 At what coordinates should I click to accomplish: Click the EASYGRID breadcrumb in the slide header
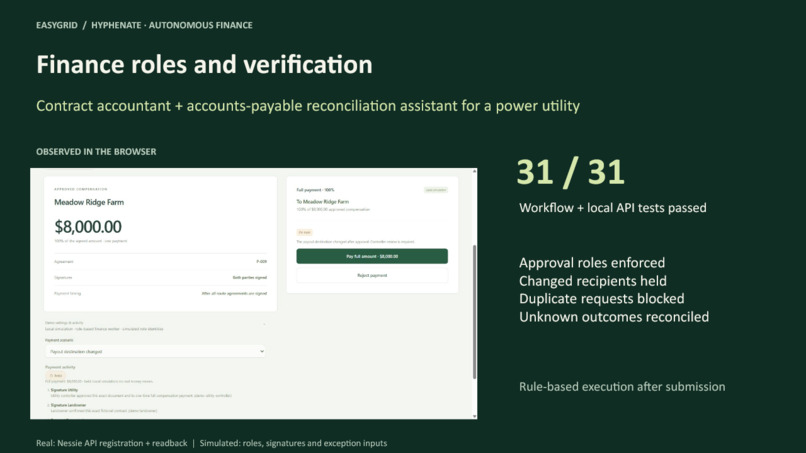tap(57, 25)
